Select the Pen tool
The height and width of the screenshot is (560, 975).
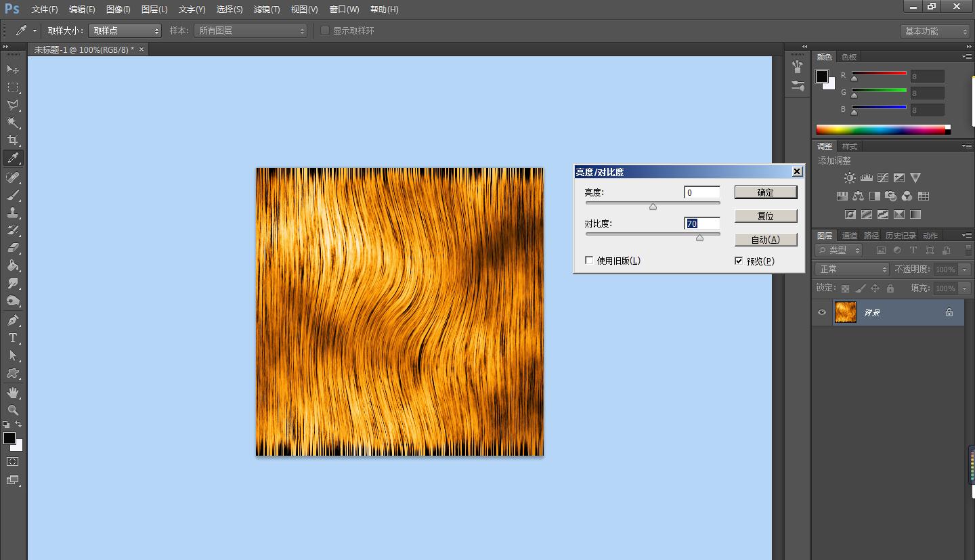13,320
